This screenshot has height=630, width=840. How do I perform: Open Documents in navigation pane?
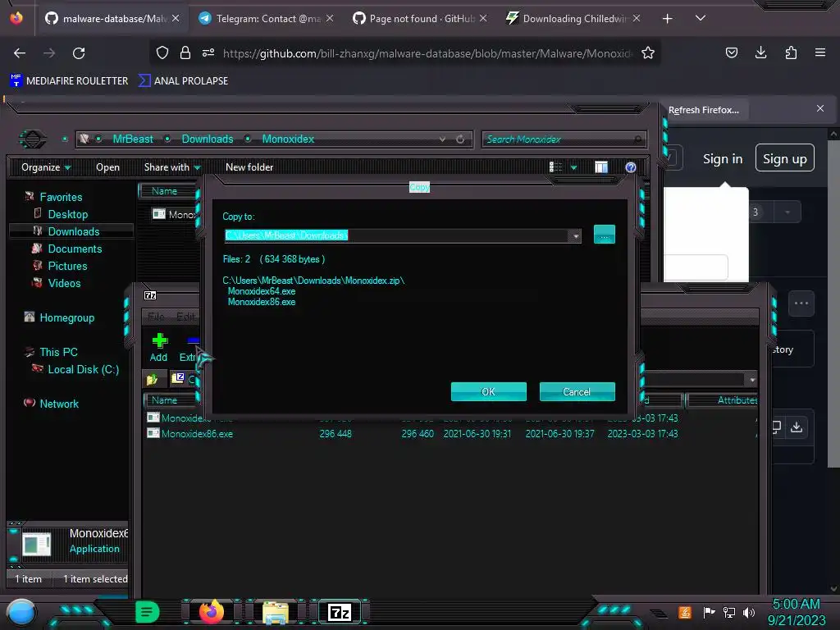click(x=75, y=249)
